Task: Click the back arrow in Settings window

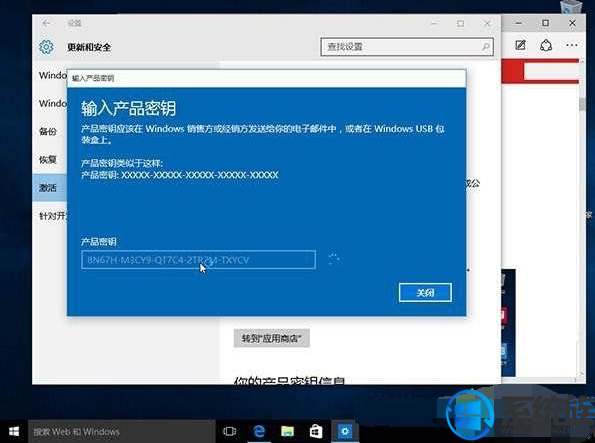Action: (x=46, y=23)
